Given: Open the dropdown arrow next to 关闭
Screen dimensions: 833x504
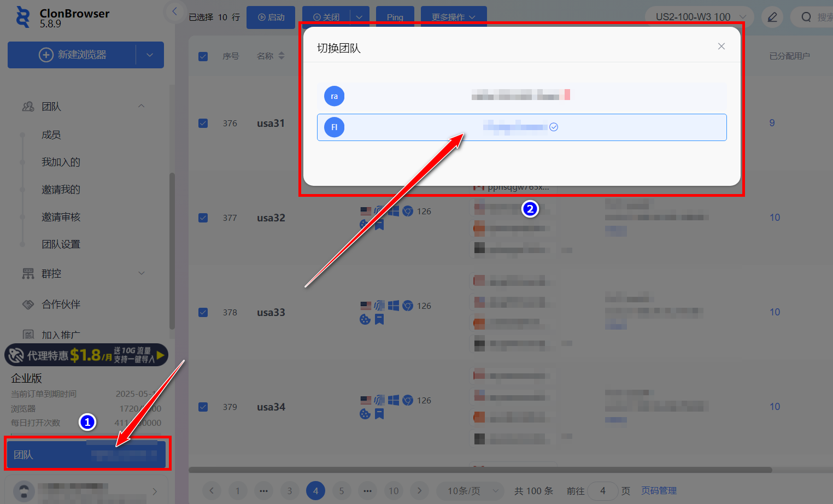Looking at the screenshot, I should tap(359, 17).
